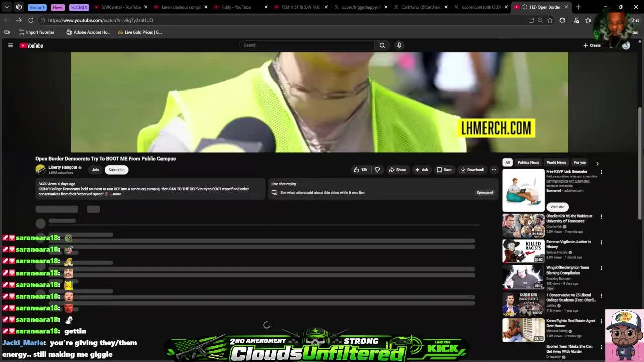This screenshot has height=362, width=644.
Task: Open options for Charlie Kirk vs Wokies video
Action: tap(601, 217)
